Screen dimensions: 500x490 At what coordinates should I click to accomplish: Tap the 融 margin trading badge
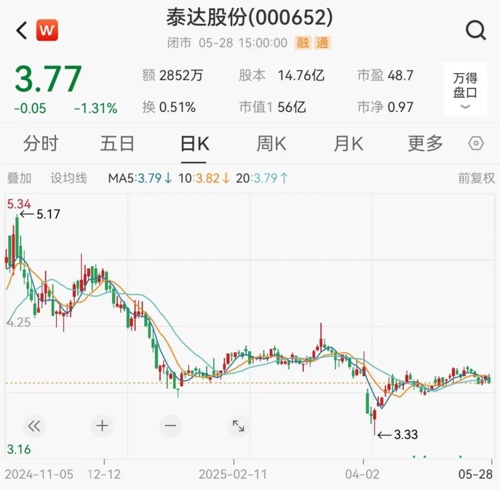303,43
